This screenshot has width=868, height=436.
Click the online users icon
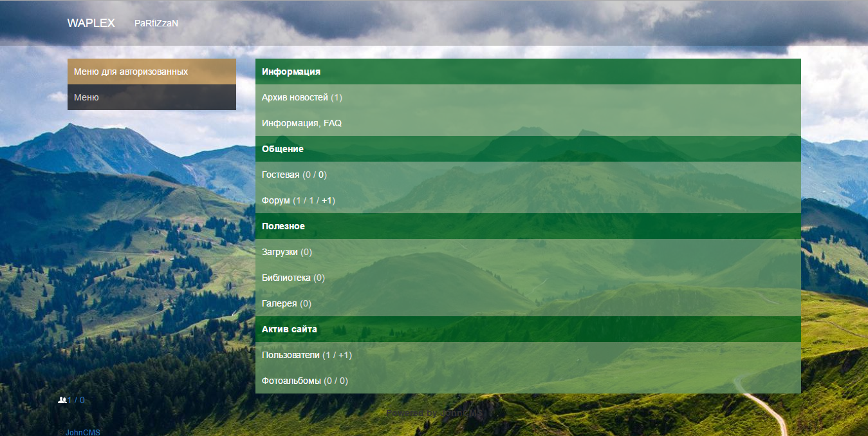point(62,400)
